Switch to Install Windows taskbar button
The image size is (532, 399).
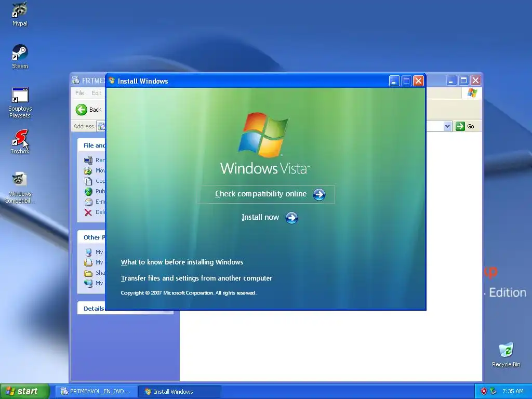[x=180, y=392]
